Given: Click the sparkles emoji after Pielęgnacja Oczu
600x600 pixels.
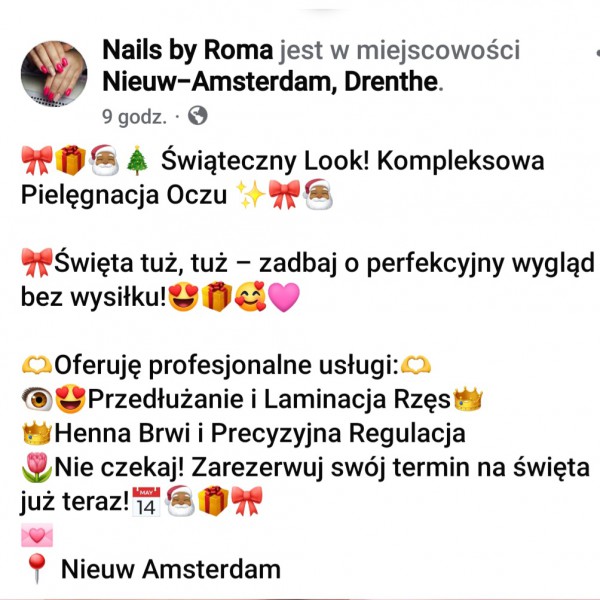Looking at the screenshot, I should coord(251,194).
